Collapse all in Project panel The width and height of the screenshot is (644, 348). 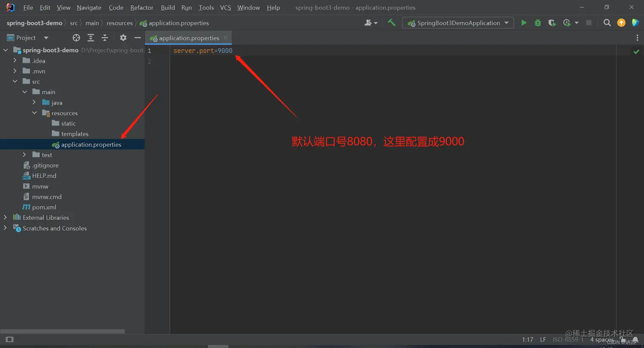(105, 38)
